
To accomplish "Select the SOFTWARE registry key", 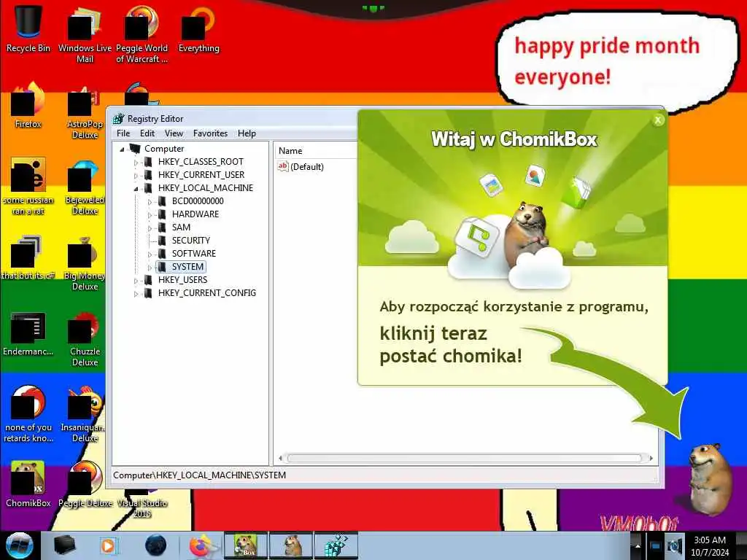I will [194, 253].
